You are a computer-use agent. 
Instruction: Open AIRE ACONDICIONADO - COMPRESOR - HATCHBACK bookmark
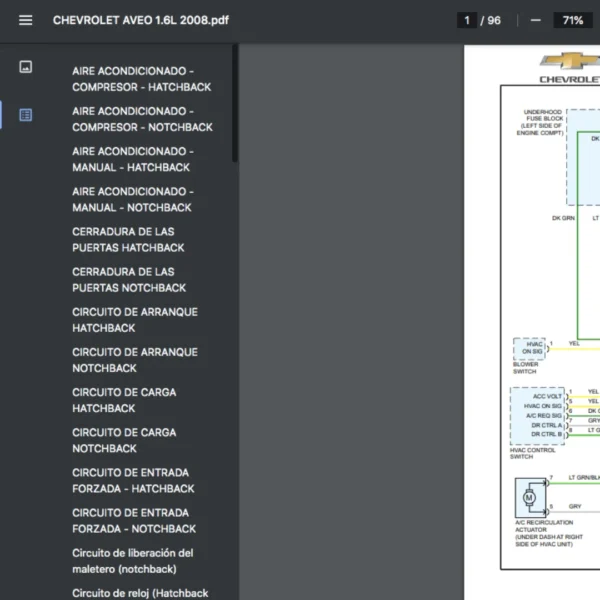142,79
